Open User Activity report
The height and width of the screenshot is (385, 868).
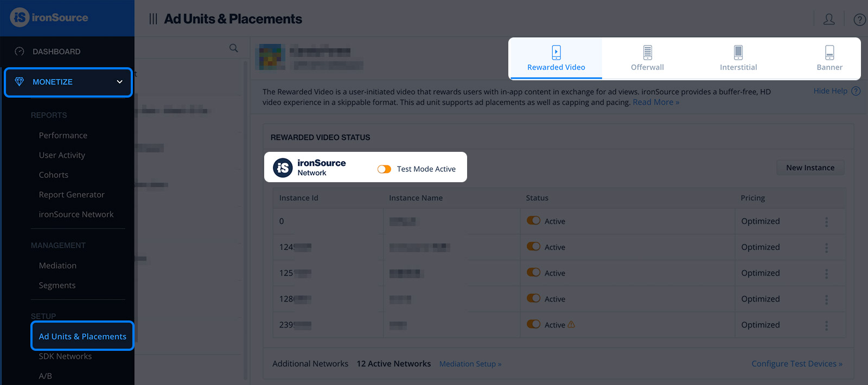coord(62,155)
